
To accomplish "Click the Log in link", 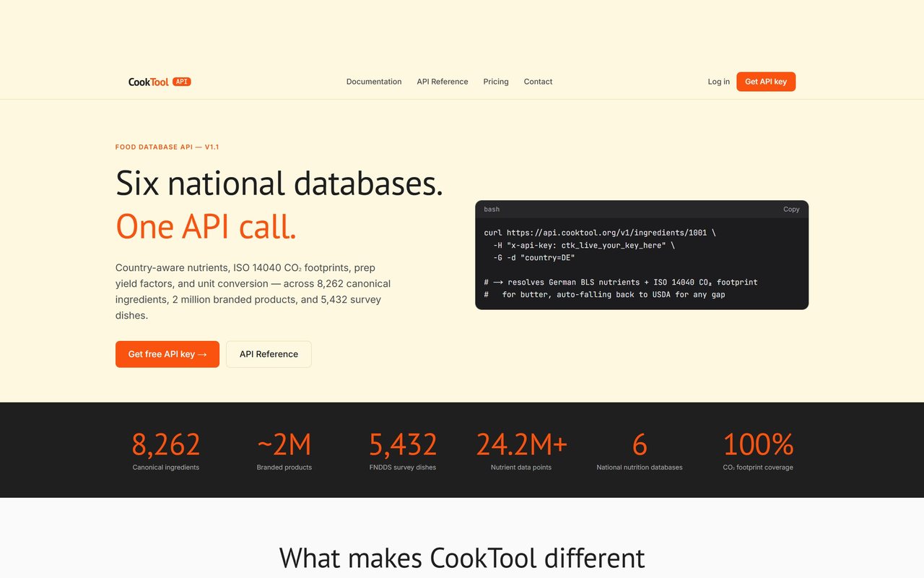I will click(x=719, y=82).
